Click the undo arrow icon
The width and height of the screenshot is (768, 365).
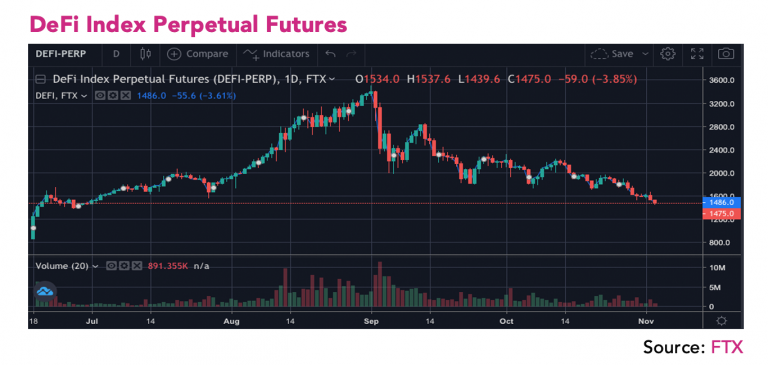(331, 54)
